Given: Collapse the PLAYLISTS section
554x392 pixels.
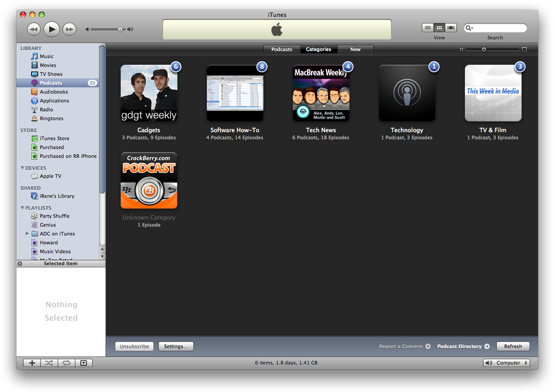Looking at the screenshot, I should pos(23,208).
